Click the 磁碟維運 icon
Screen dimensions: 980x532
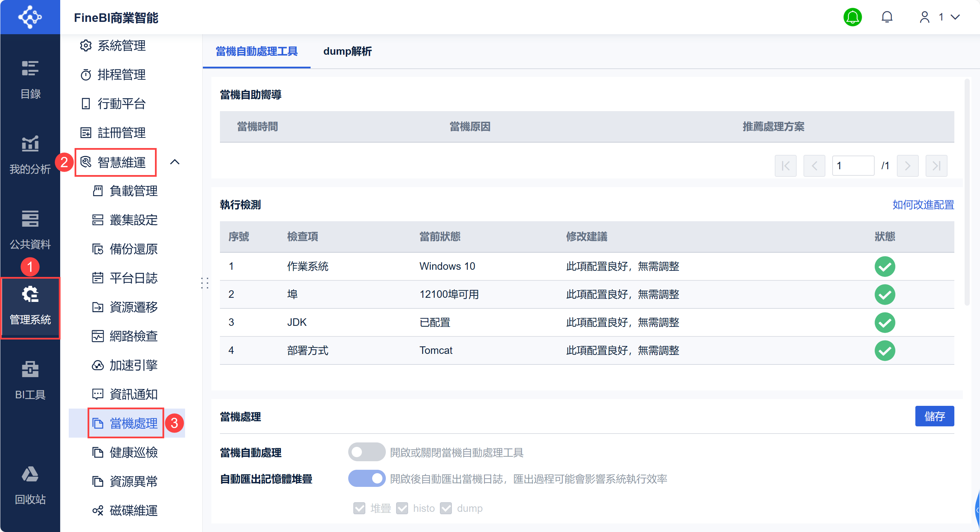[x=98, y=510]
